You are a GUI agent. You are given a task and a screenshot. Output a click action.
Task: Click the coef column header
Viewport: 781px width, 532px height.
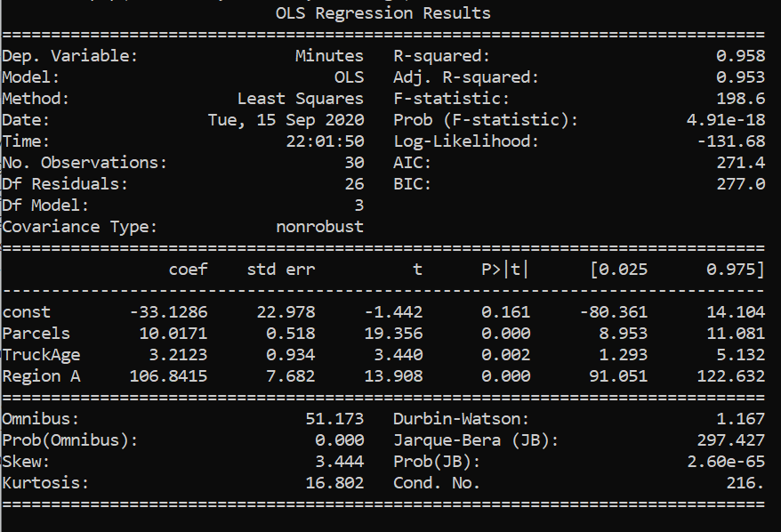coord(188,270)
